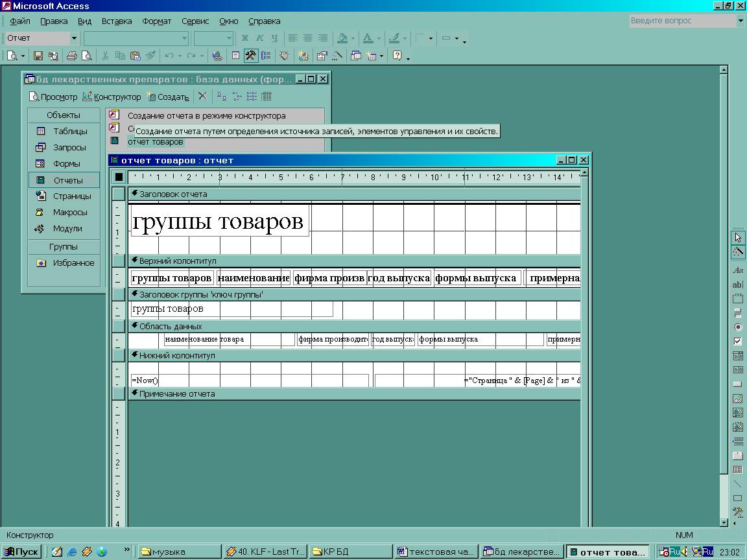This screenshot has height=560, width=747.
Task: Click the delete X icon in the database window
Action: 202,96
